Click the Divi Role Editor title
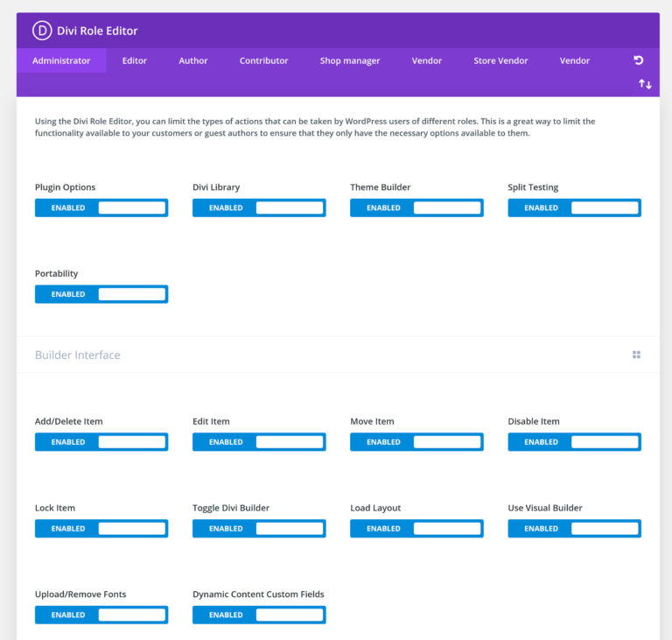The height and width of the screenshot is (640, 672). [x=97, y=31]
